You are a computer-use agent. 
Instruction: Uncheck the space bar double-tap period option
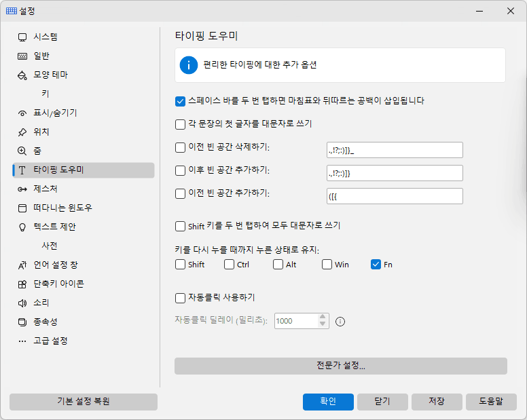click(x=180, y=101)
